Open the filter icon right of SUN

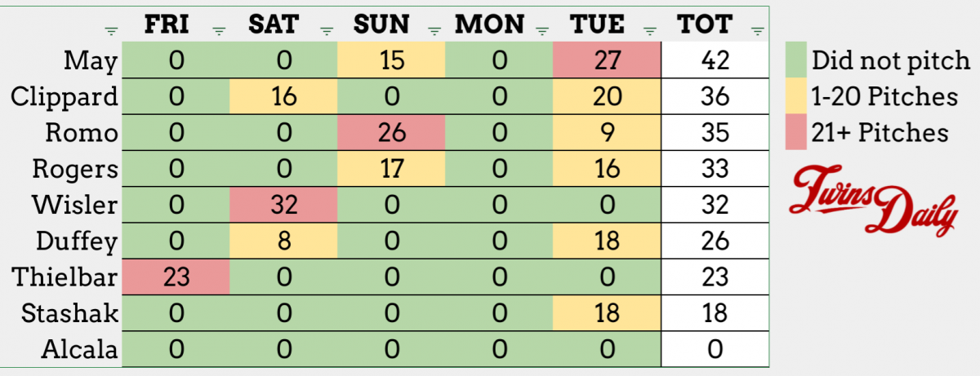coord(434,31)
